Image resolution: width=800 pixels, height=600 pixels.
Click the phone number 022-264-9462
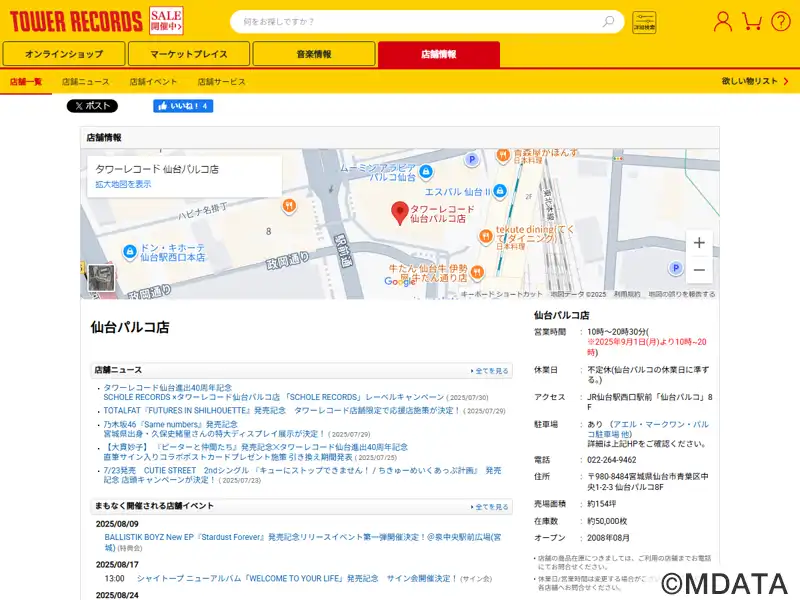[x=612, y=460]
